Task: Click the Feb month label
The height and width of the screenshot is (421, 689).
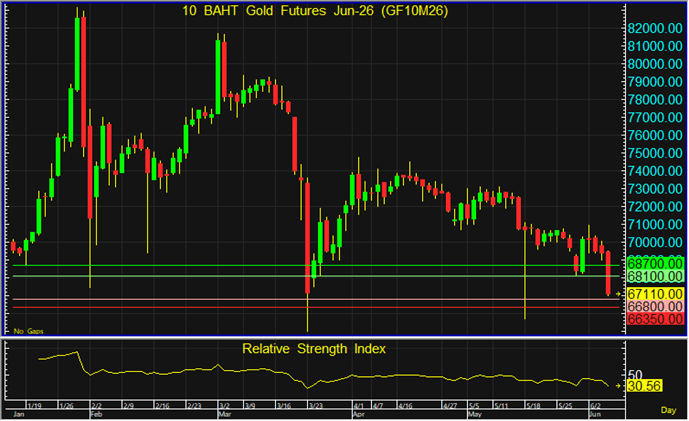Action: [x=96, y=414]
